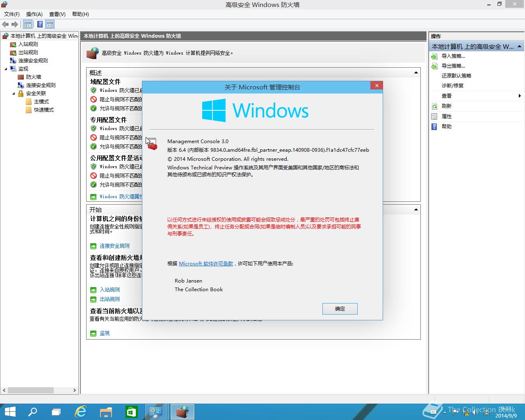Click the Forward arrow in the toolbar
Viewport: 525px width, 420px height.
(x=15, y=24)
